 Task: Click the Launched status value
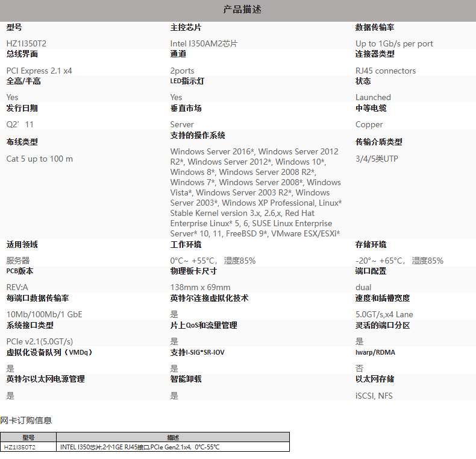click(373, 97)
